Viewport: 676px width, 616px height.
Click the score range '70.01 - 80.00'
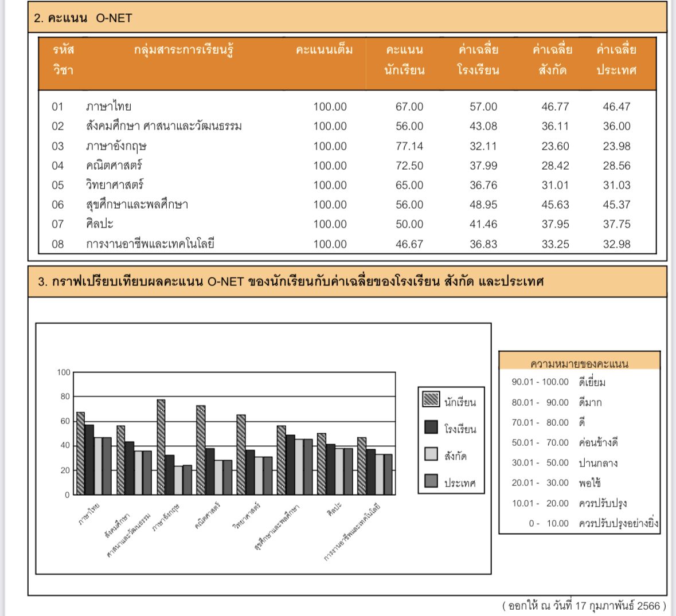(x=540, y=422)
